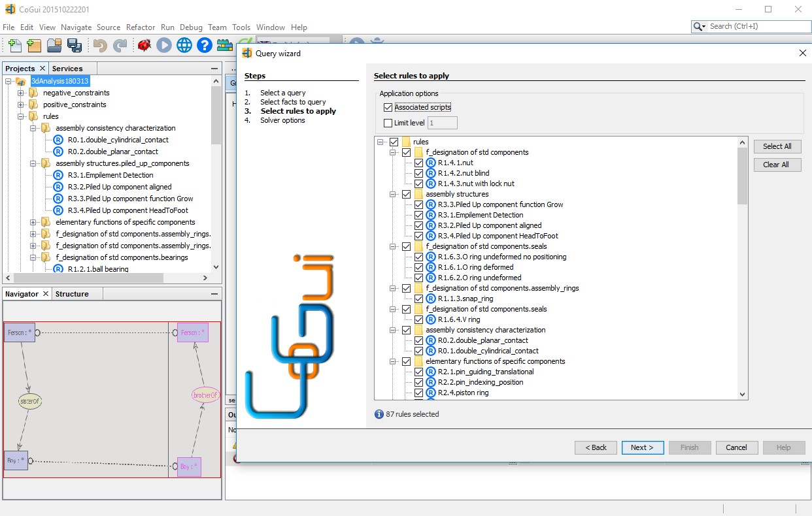Uncheck Associated scripts option

click(388, 107)
